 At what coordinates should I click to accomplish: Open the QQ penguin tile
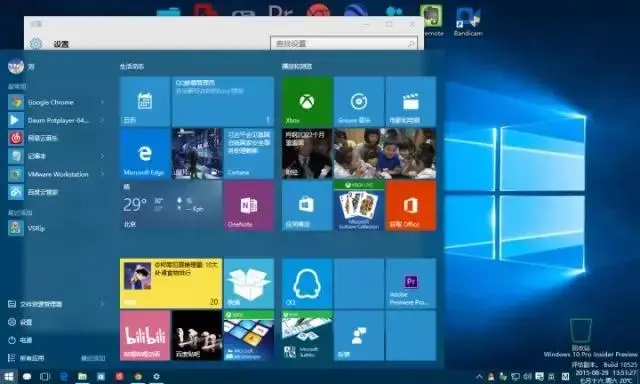tap(307, 283)
